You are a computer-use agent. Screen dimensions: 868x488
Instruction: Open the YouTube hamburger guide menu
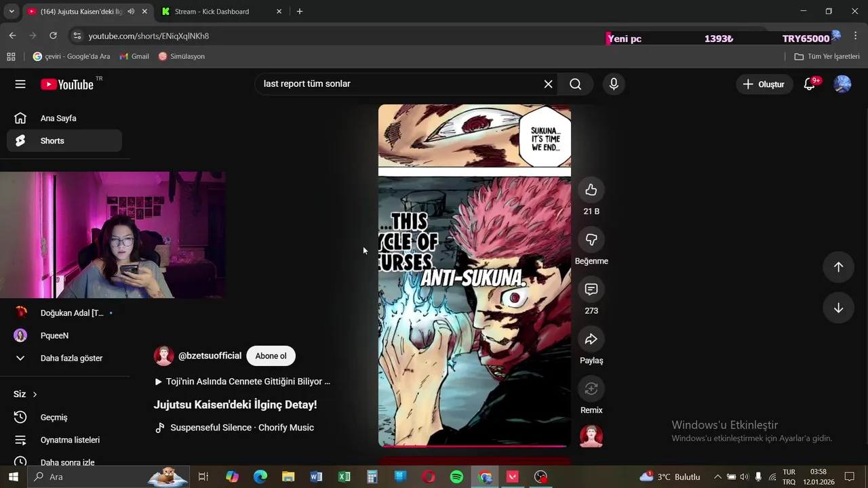point(20,84)
